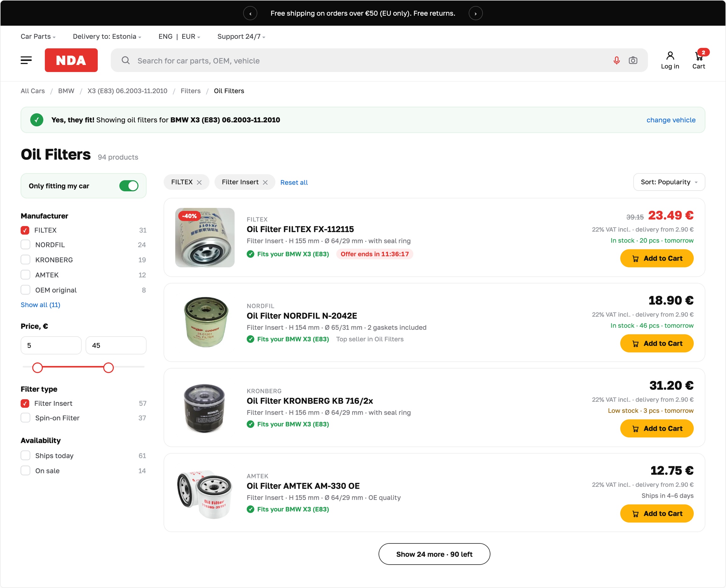Go to next banner announcement
Screen dimensions: 726x588
click(x=475, y=13)
